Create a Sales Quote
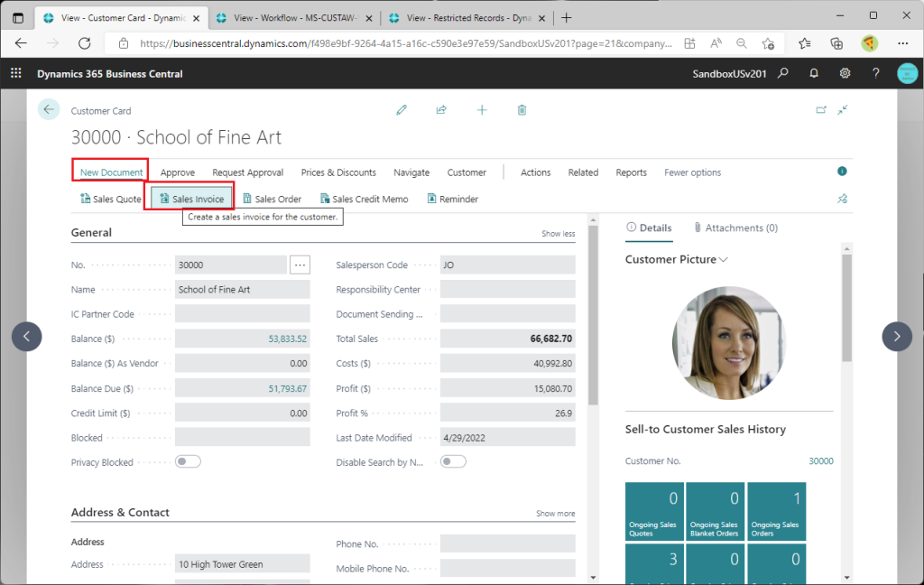The height and width of the screenshot is (585, 924). pos(111,199)
